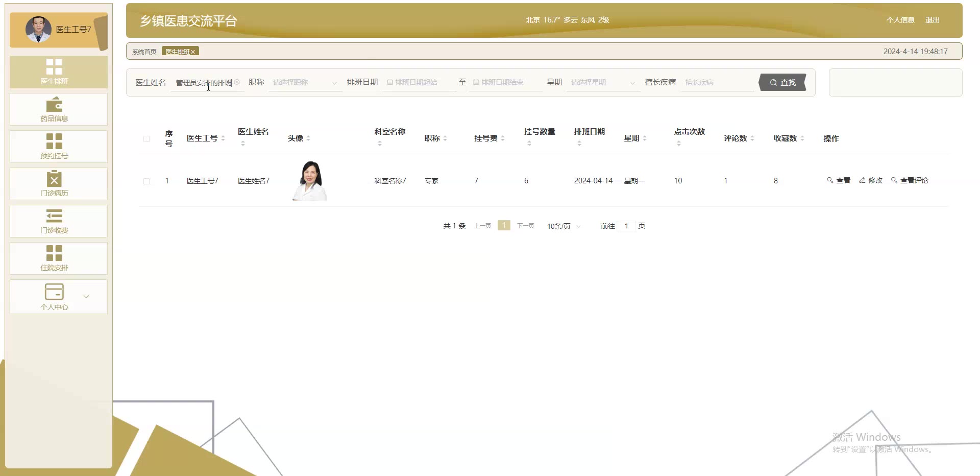The width and height of the screenshot is (980, 476).
Task: Sort table by 医生工号 column
Action: click(223, 138)
